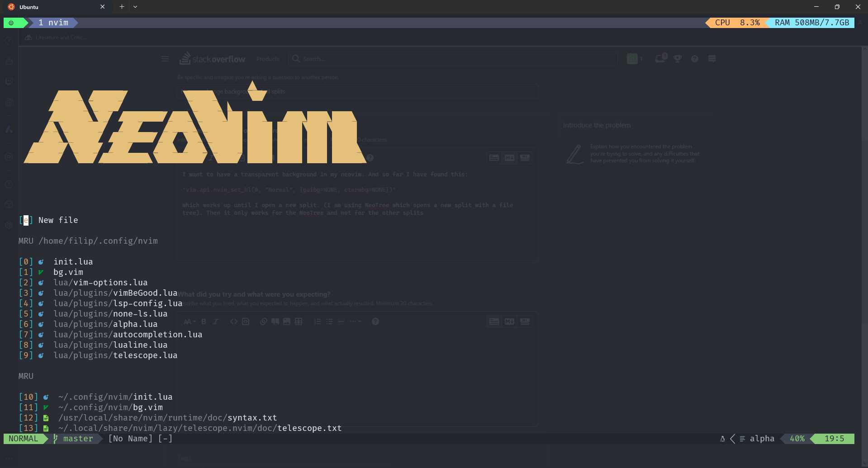Open the terminal profile dropdown chevron

pyautogui.click(x=135, y=7)
